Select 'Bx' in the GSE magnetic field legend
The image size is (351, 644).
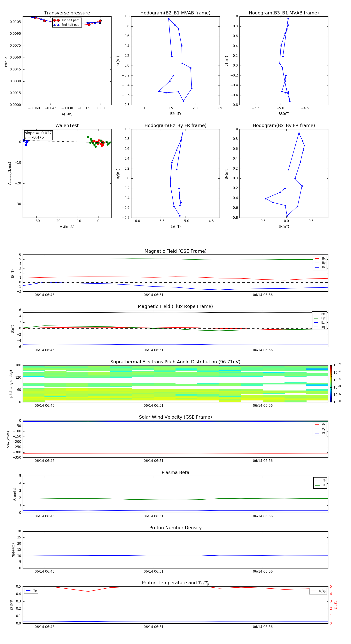tap(320, 259)
